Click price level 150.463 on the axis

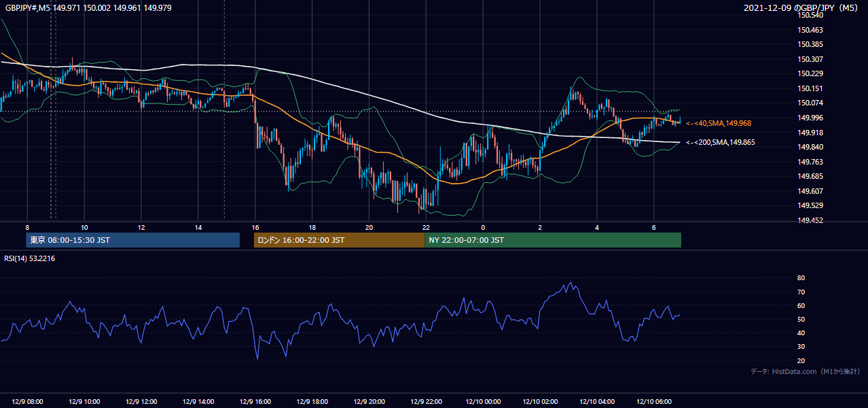pyautogui.click(x=810, y=30)
